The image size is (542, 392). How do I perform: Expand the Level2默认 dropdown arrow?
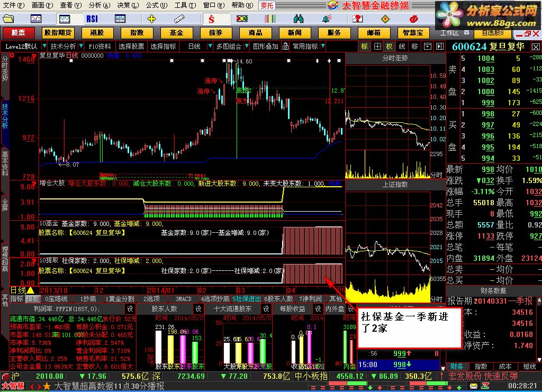tap(44, 46)
